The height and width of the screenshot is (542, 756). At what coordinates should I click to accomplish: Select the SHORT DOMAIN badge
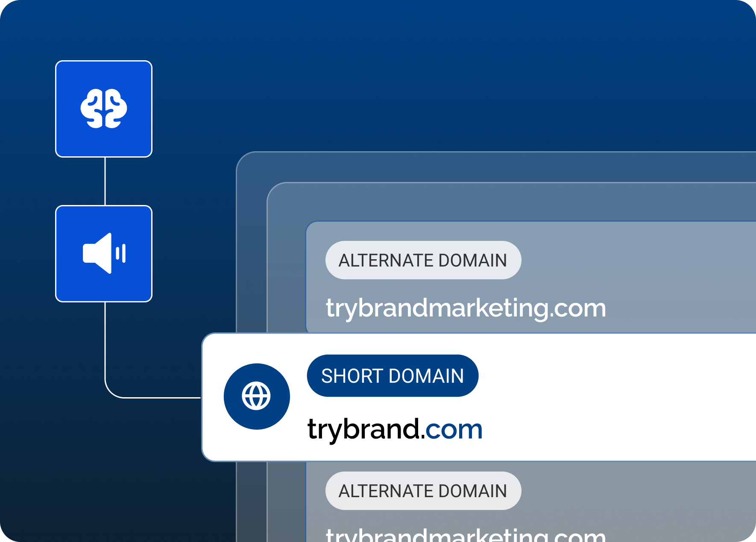(393, 376)
